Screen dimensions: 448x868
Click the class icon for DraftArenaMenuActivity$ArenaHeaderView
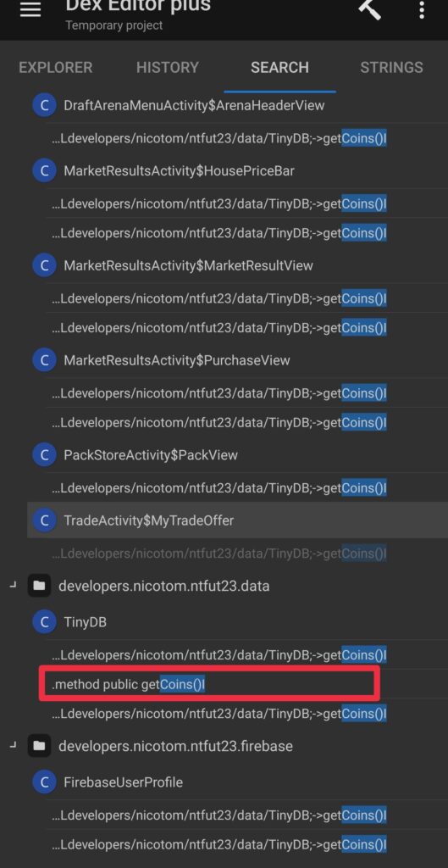pyautogui.click(x=44, y=104)
